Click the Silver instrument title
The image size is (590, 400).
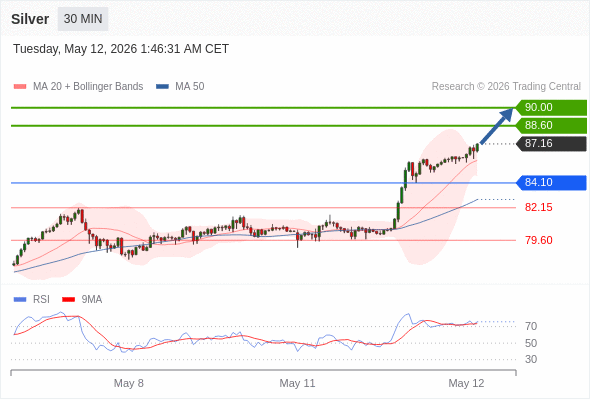[x=30, y=19]
